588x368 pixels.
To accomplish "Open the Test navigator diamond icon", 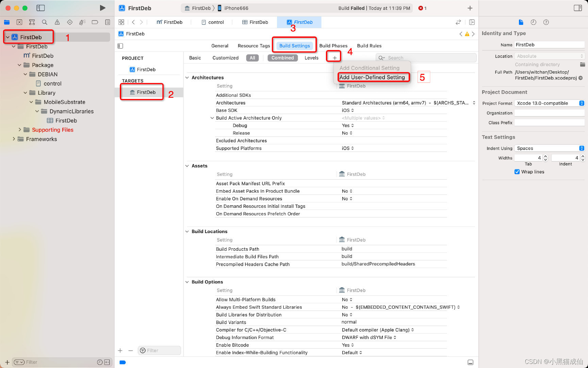I will (70, 22).
